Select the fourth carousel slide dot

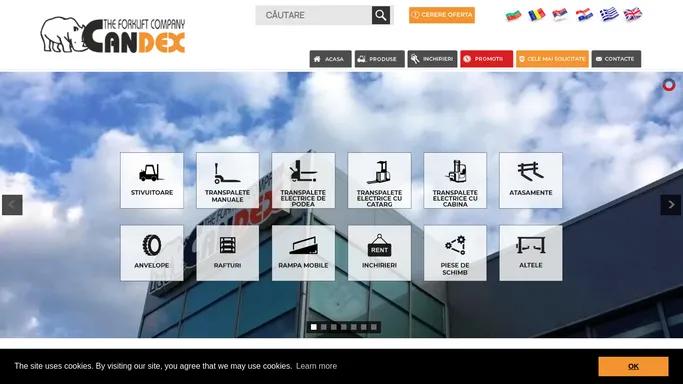tap(344, 327)
